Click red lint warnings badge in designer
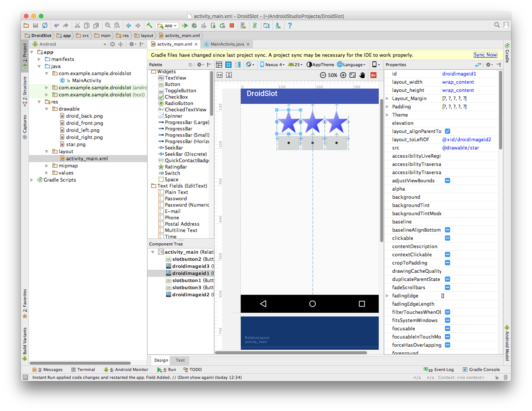The width and height of the screenshot is (532, 411). 373,75
